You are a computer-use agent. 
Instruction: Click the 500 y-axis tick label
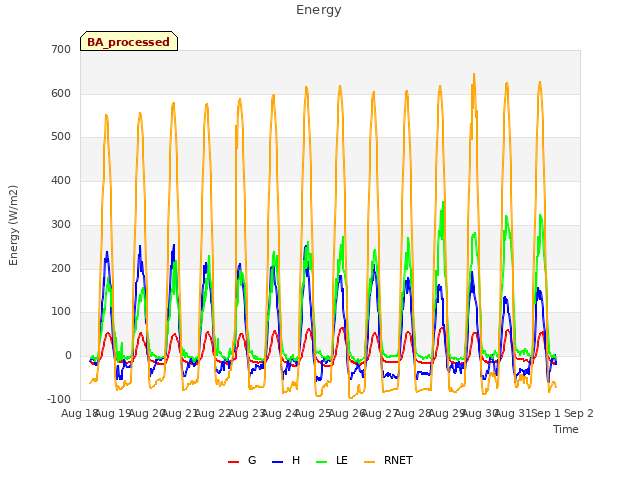pyautogui.click(x=61, y=137)
